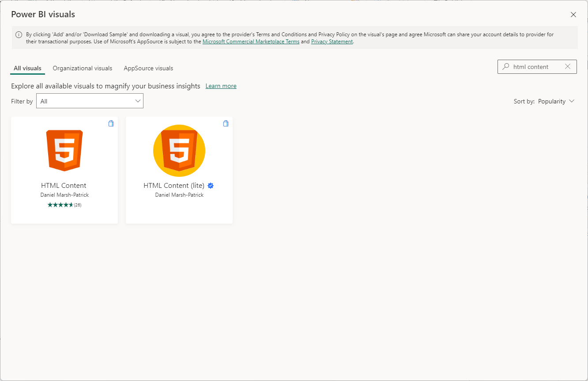Click the blue certified badge beside HTML Content (lite)

click(x=211, y=186)
